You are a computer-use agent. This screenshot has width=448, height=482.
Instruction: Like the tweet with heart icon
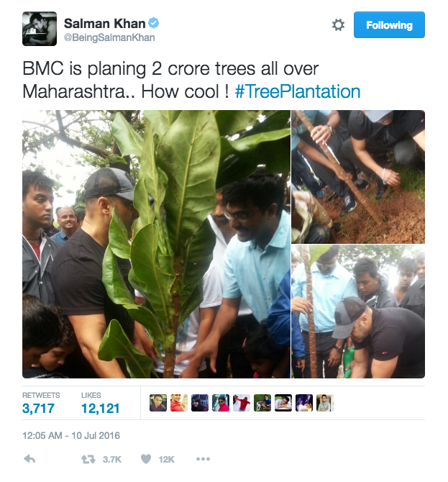(x=146, y=459)
